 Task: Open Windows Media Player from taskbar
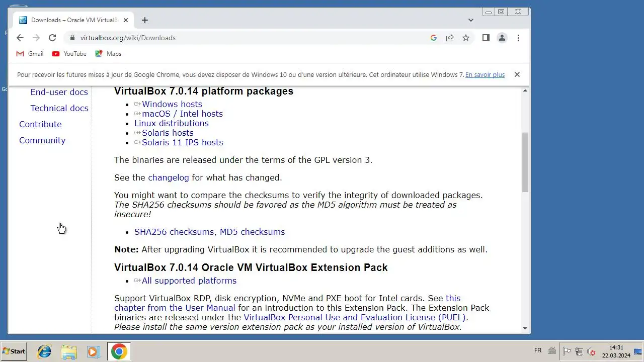pos(93,351)
